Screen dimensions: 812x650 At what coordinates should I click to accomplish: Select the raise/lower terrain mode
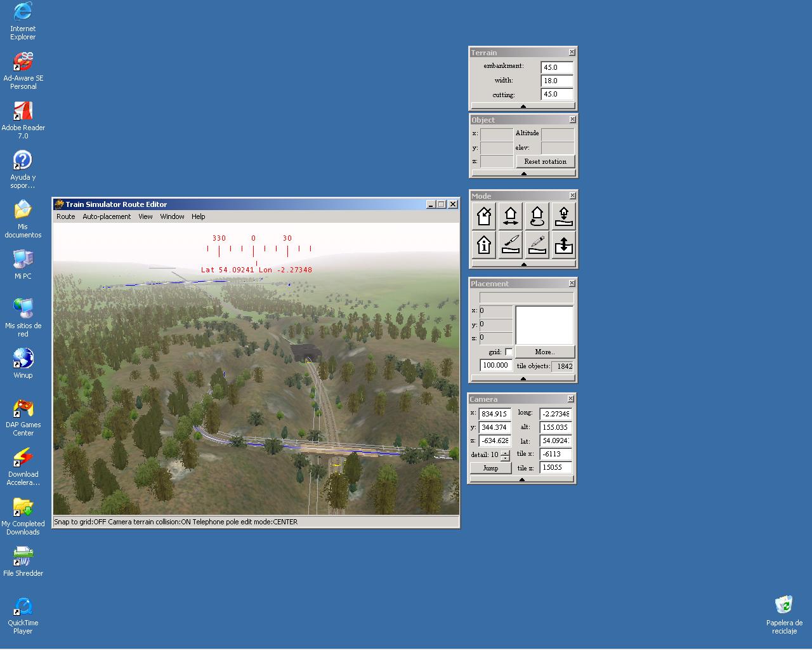(x=563, y=244)
